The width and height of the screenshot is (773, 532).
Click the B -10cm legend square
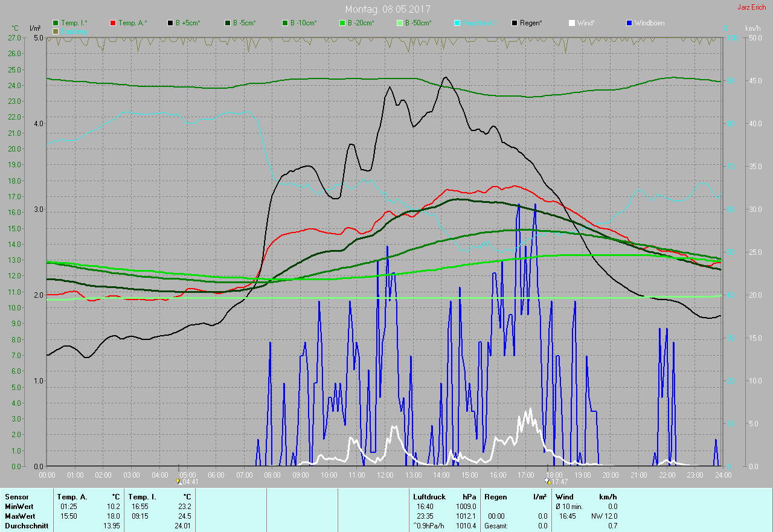pos(285,23)
